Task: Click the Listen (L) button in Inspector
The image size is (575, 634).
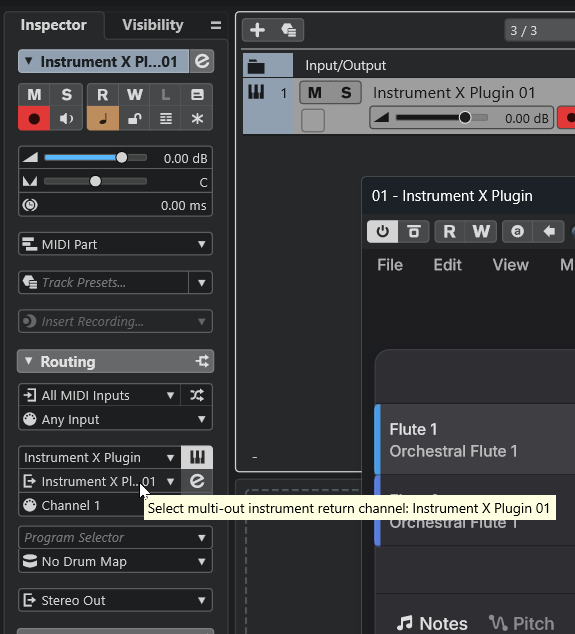Action: 165,95
